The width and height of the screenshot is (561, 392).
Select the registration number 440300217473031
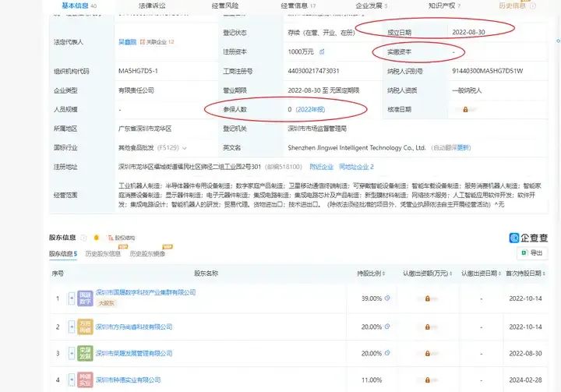313,71
